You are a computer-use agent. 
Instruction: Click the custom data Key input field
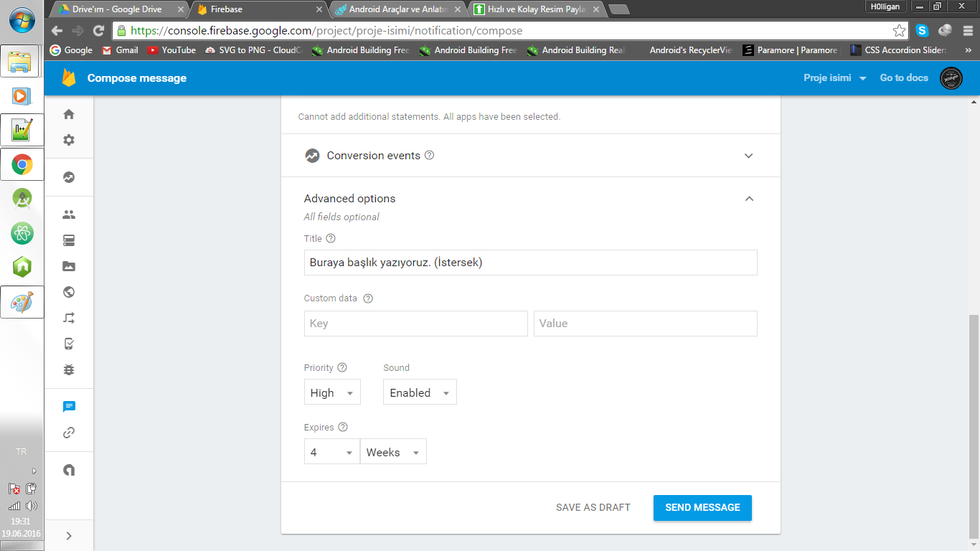tap(415, 324)
